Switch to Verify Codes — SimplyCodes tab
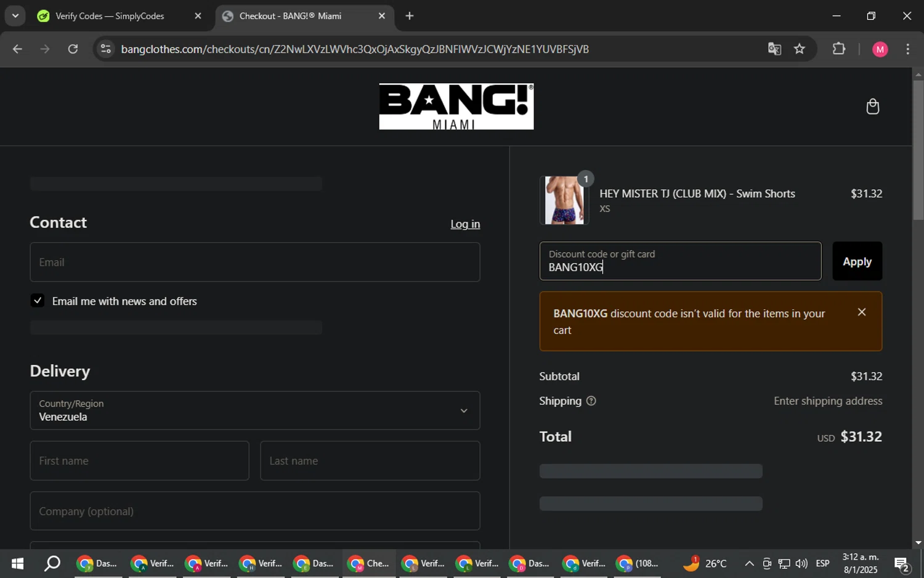The width and height of the screenshot is (924, 578). tap(110, 16)
